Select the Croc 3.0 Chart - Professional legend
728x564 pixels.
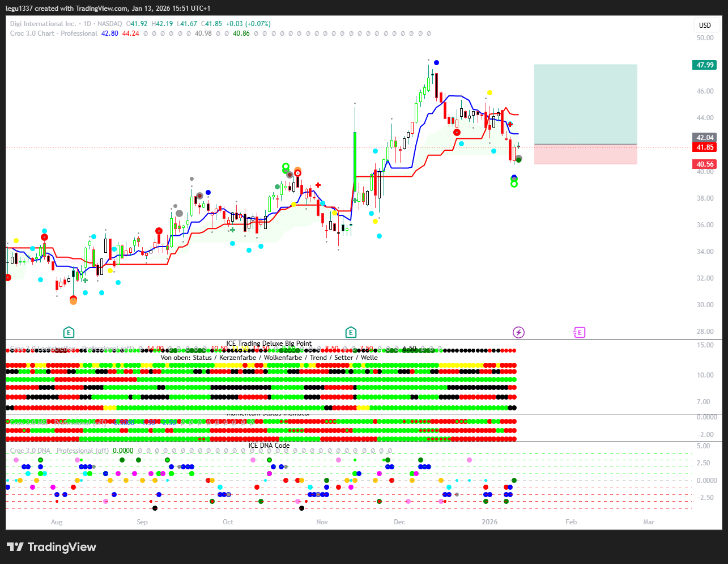(x=54, y=33)
